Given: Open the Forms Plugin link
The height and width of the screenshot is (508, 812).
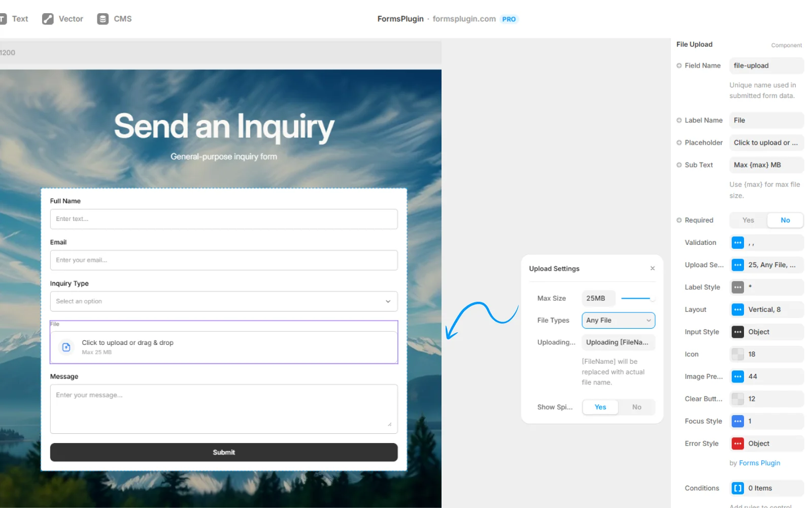Looking at the screenshot, I should 759,463.
